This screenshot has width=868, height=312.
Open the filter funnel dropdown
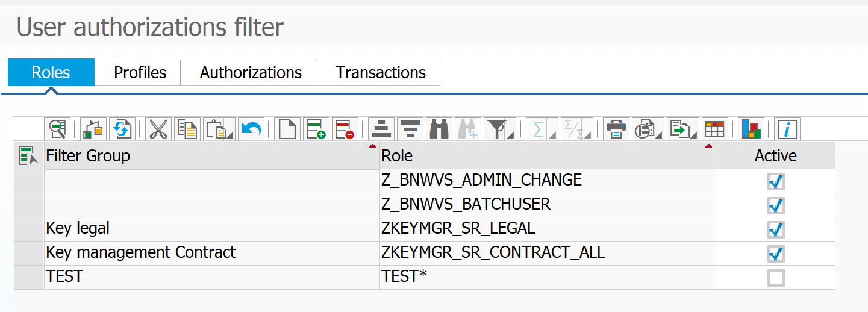click(x=497, y=129)
